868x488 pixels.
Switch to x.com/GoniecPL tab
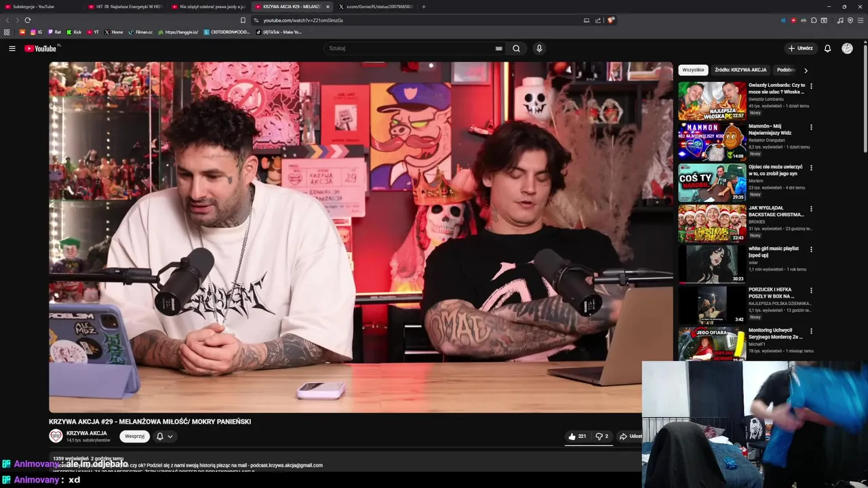pyautogui.click(x=376, y=7)
